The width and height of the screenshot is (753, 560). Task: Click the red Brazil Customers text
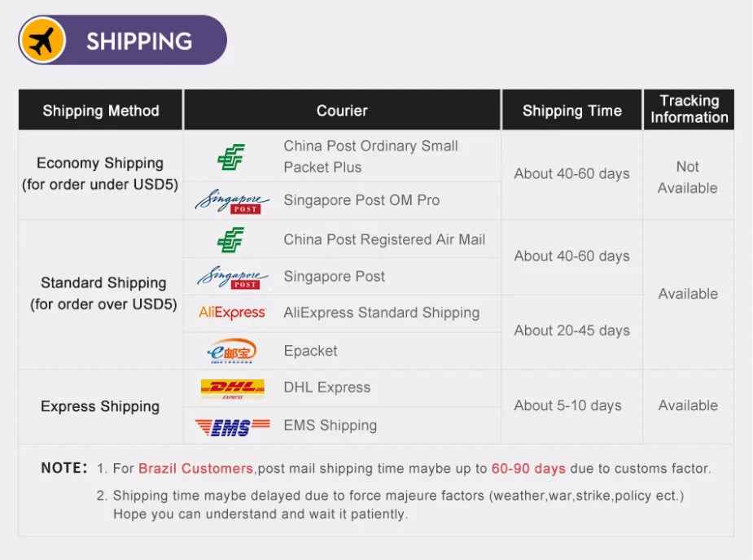tap(195, 469)
